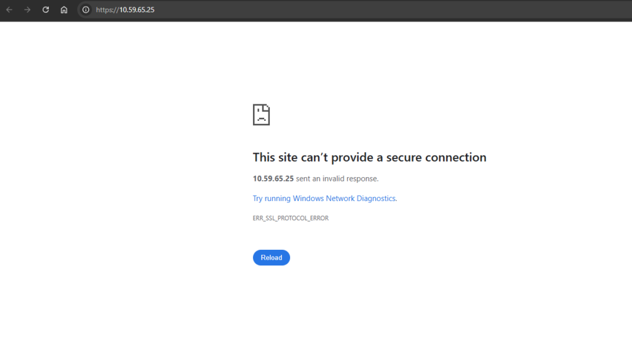View site information icon in address bar

pos(86,10)
